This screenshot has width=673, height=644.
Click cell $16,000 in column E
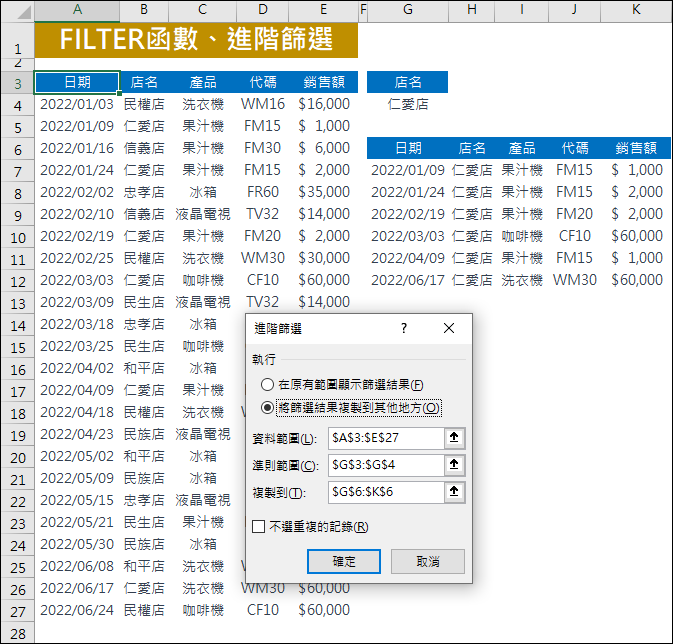324,104
